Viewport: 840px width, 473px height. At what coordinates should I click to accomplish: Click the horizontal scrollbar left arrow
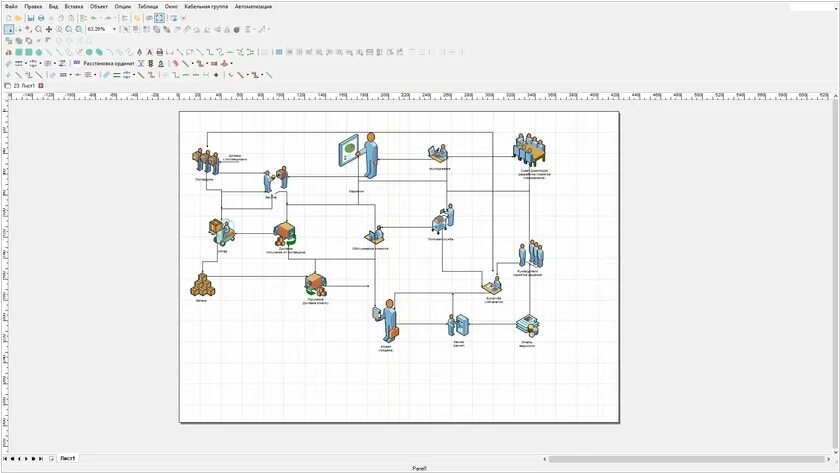point(545,459)
